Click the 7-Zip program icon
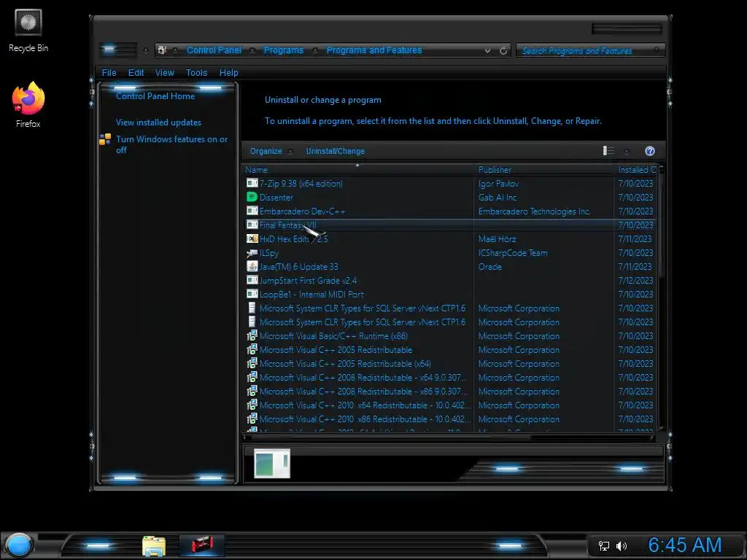Screen dimensions: 747x560 point(252,183)
